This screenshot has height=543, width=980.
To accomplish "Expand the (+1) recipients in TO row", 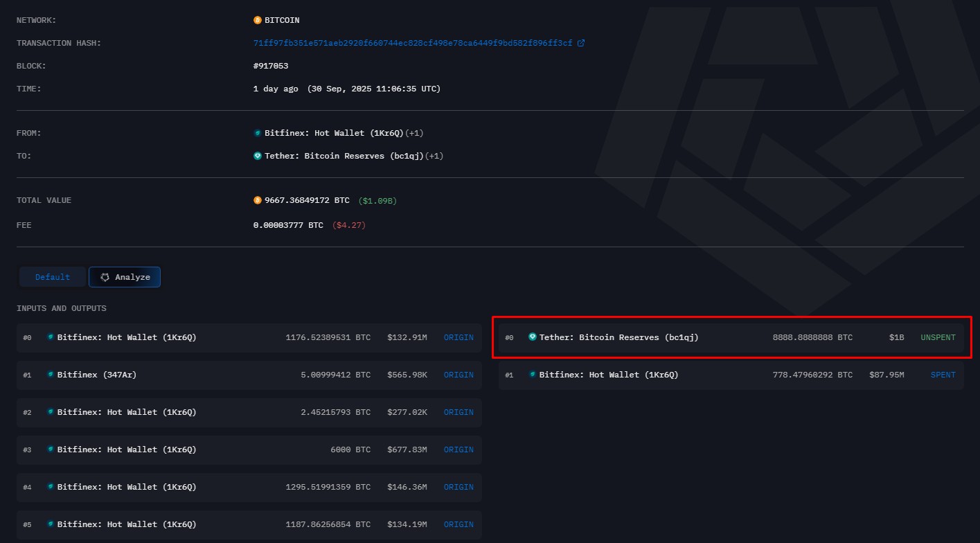I will [x=434, y=156].
